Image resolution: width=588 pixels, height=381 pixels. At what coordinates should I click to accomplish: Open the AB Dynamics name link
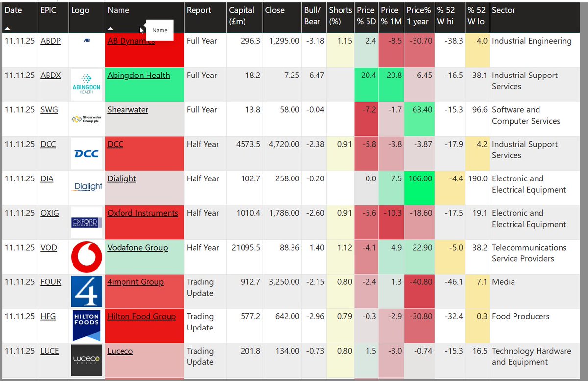click(131, 41)
